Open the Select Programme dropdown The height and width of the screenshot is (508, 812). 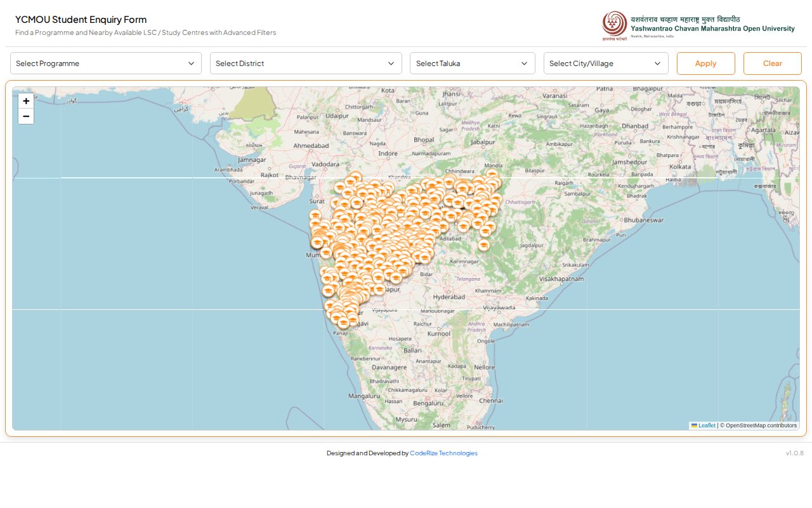[106, 63]
